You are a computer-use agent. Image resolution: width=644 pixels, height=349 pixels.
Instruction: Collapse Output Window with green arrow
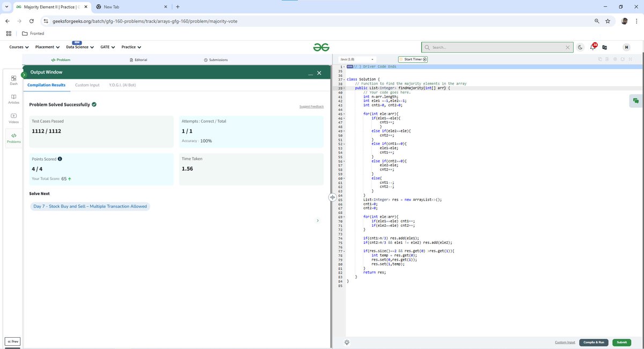[x=24, y=75]
